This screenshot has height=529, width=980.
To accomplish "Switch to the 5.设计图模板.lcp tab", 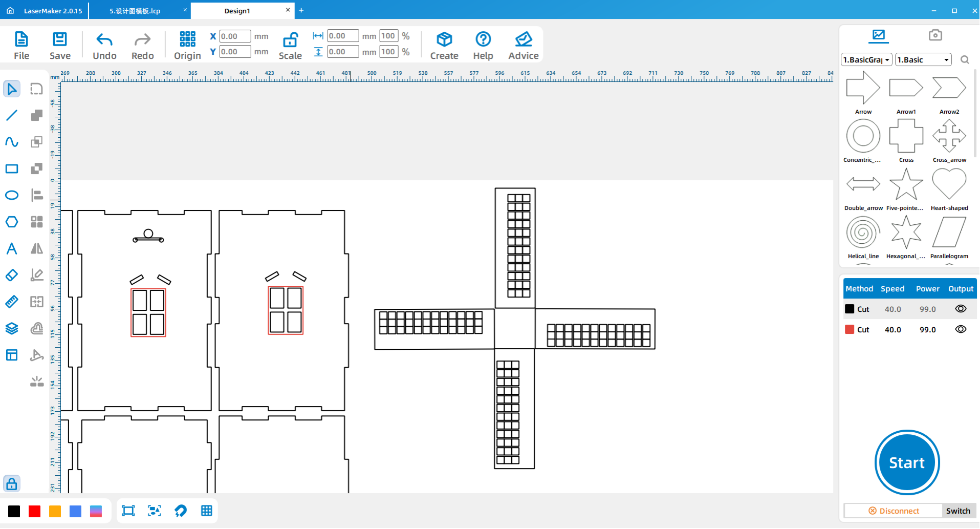I will point(135,11).
